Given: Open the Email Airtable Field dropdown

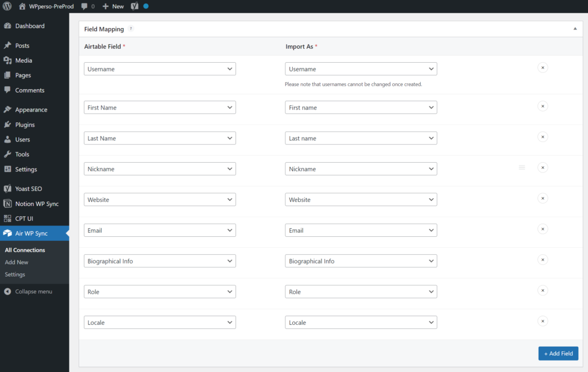Looking at the screenshot, I should coord(160,231).
